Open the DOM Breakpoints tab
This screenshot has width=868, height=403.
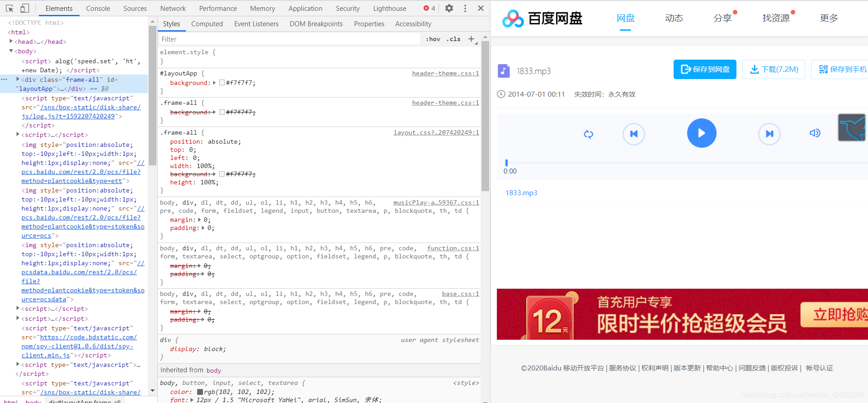316,24
